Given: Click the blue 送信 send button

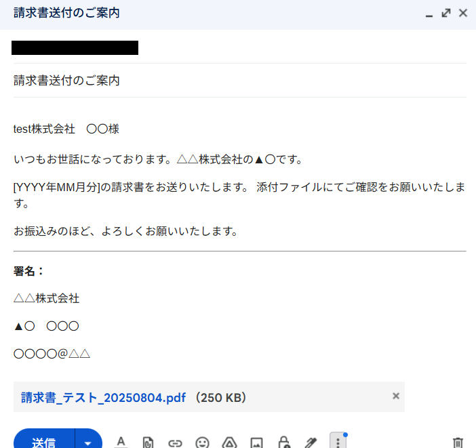Looking at the screenshot, I should (44, 440).
